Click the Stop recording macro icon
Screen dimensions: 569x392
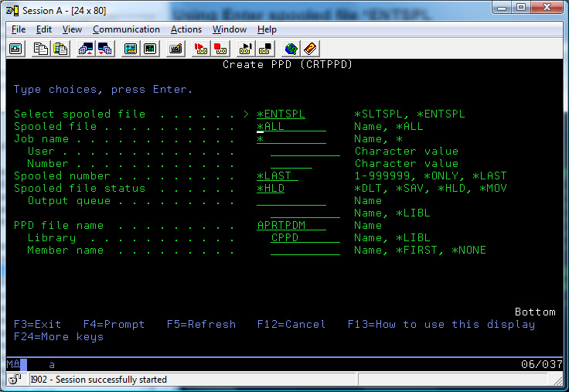[x=220, y=49]
